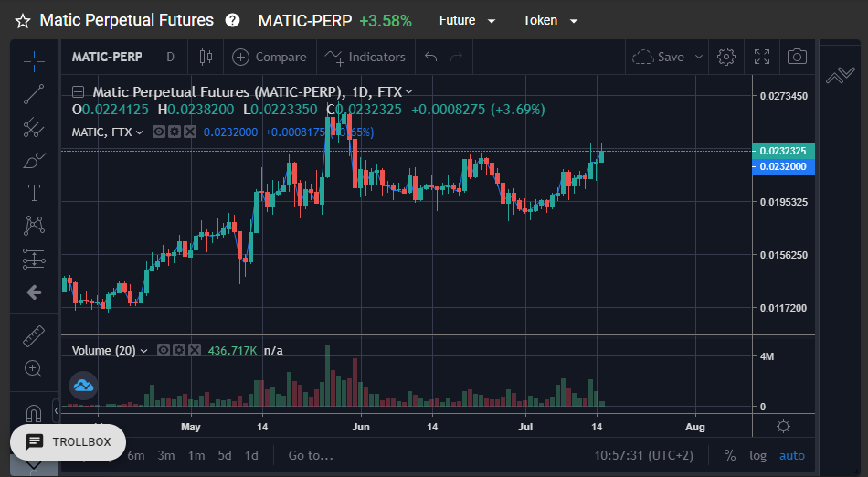868x477 pixels.
Task: Favorite Matic Perpetual Futures with star
Action: [x=23, y=21]
